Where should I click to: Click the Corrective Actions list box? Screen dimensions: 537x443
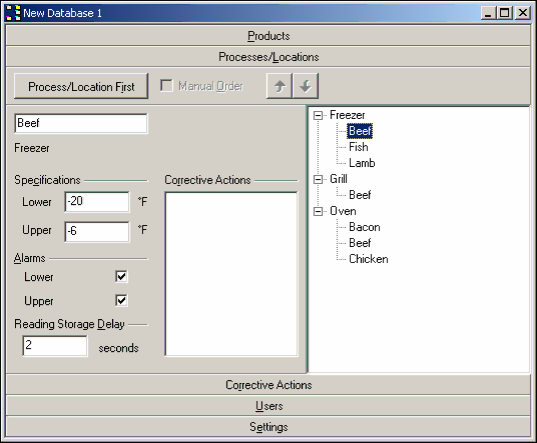[x=231, y=274]
